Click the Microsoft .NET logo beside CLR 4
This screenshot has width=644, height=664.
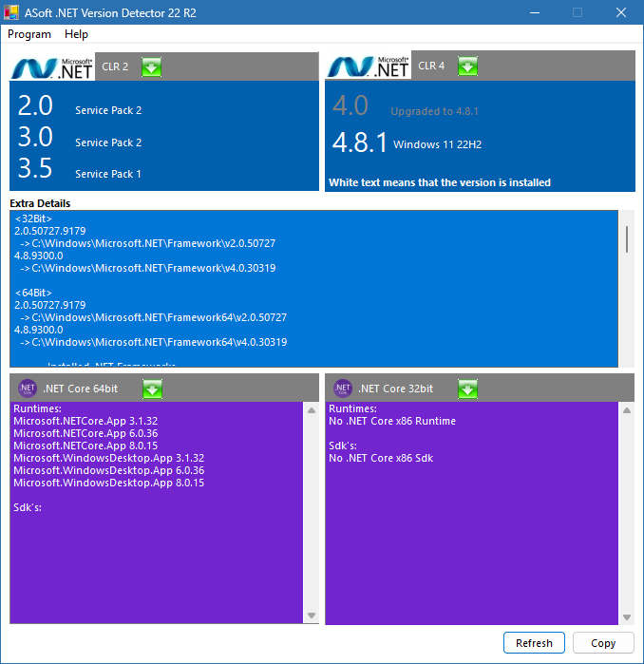tap(368, 66)
